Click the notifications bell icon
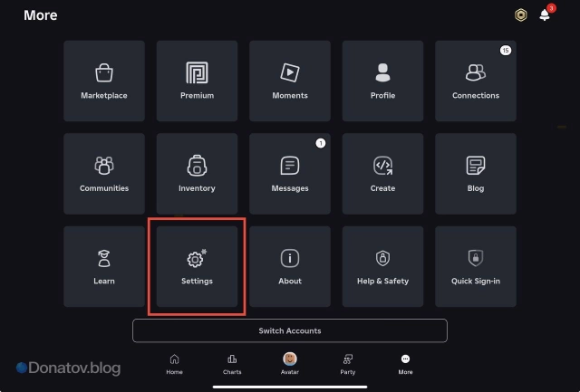This screenshot has width=580, height=392. (x=545, y=15)
